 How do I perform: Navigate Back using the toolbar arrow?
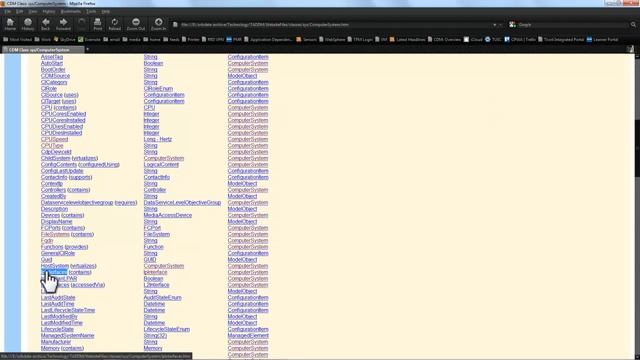[x=46, y=24]
